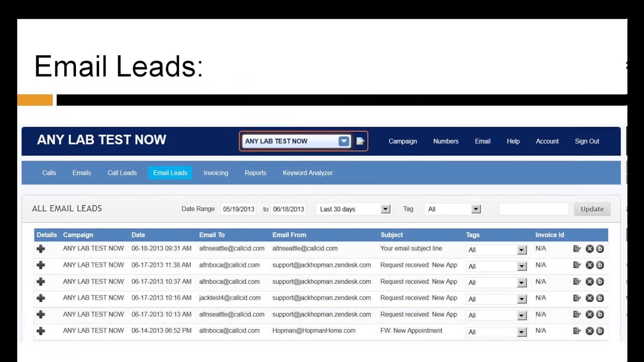The width and height of the screenshot is (644, 362).
Task: Delete the 10:13 AM lead with X icon
Action: click(x=590, y=314)
